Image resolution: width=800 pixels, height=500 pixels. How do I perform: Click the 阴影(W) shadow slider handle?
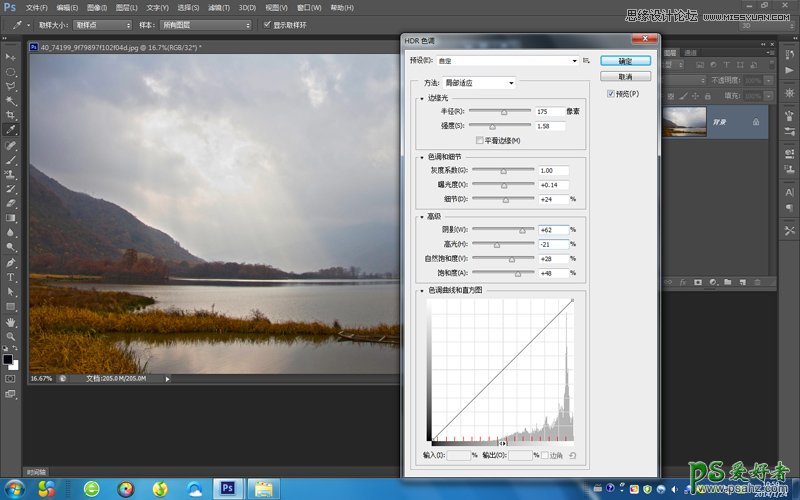tap(522, 230)
